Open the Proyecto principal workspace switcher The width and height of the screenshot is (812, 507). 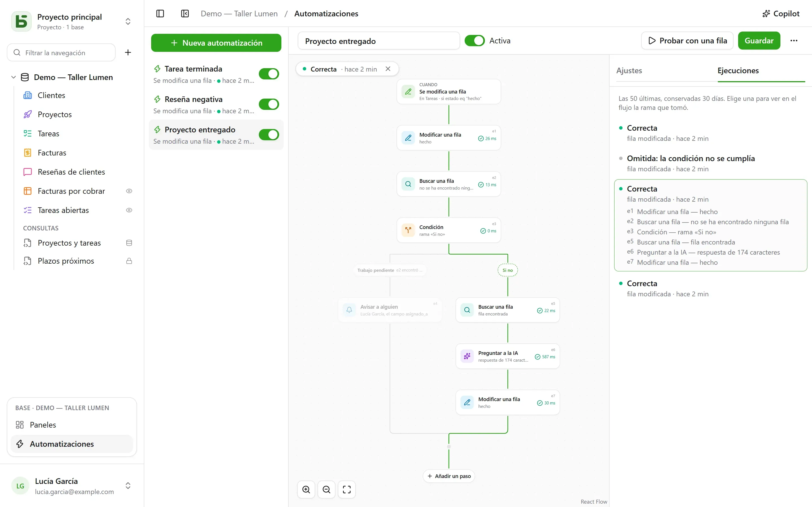point(128,21)
